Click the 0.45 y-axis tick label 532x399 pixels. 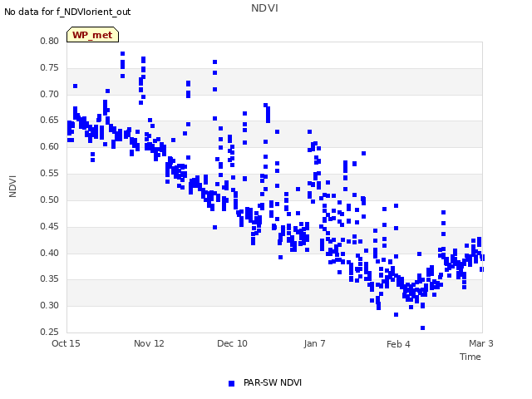pos(50,226)
